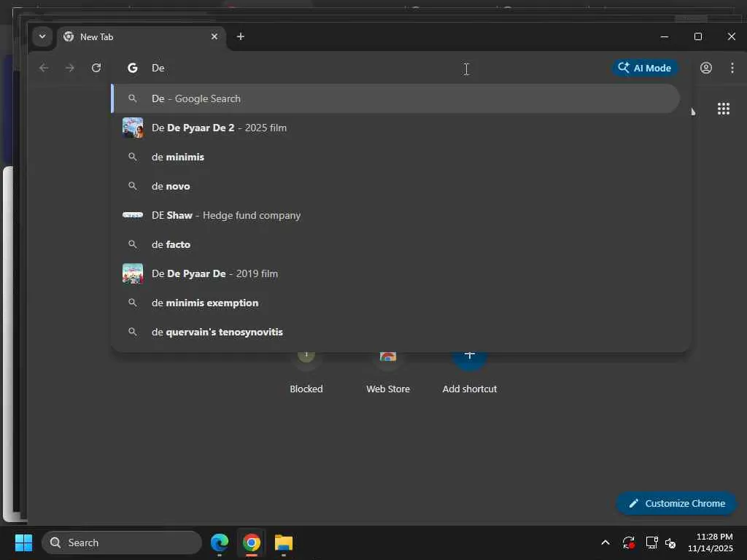Pick the 'de minimis' suggestion
Screen dimensions: 747x560
coord(395,157)
